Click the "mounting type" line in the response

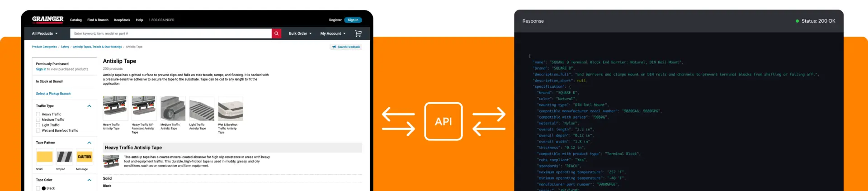[573, 105]
